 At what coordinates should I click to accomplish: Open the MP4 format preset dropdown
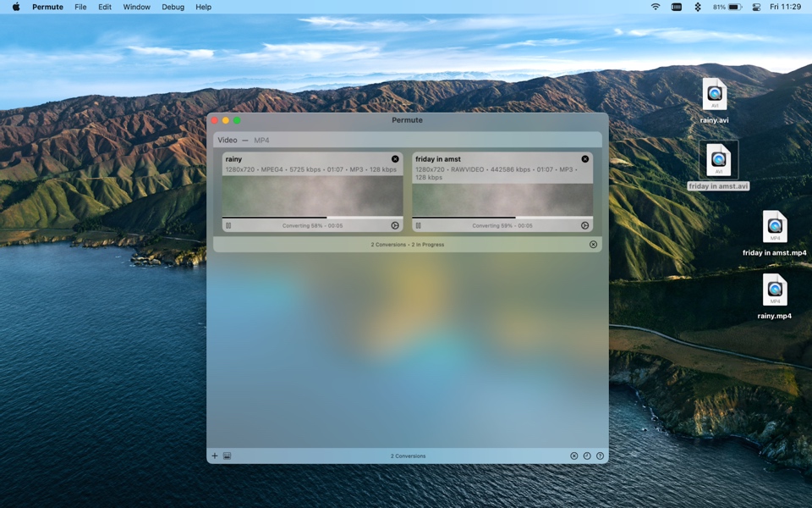point(261,141)
